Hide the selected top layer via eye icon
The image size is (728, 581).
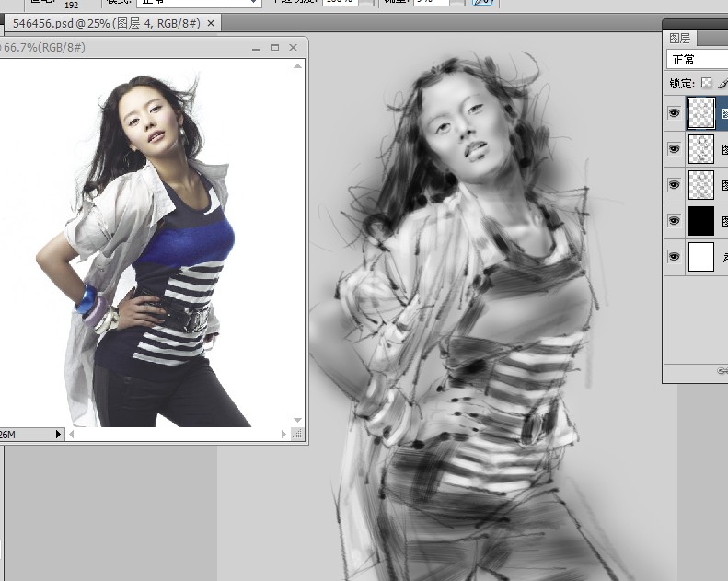(674, 113)
